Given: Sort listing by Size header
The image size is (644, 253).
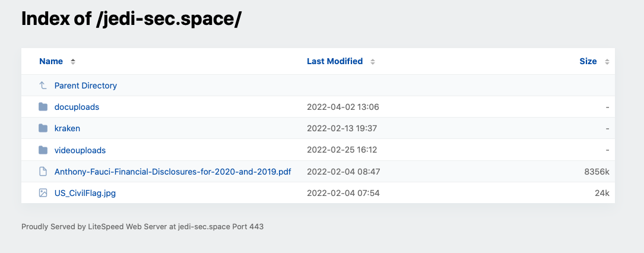Looking at the screenshot, I should (x=588, y=61).
